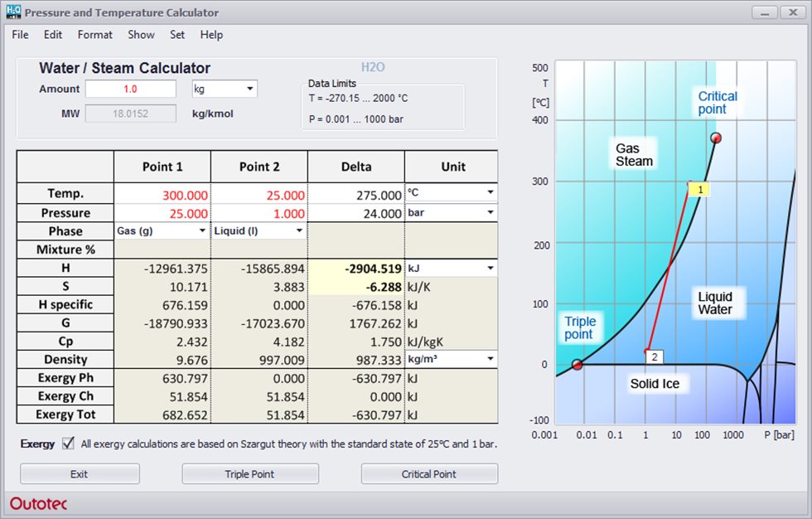Select yellow point 1 label on phase diagram

[x=700, y=189]
